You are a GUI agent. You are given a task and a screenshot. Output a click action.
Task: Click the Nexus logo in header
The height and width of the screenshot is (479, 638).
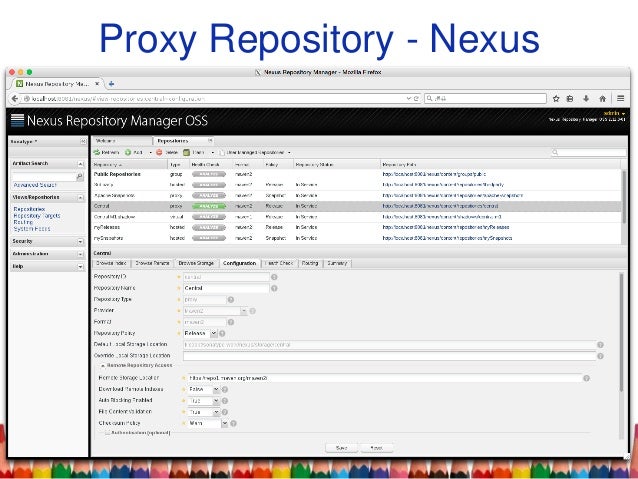(17, 120)
